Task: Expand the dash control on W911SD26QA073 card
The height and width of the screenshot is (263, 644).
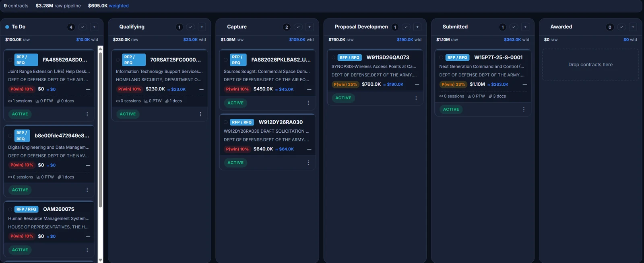Action: click(417, 84)
